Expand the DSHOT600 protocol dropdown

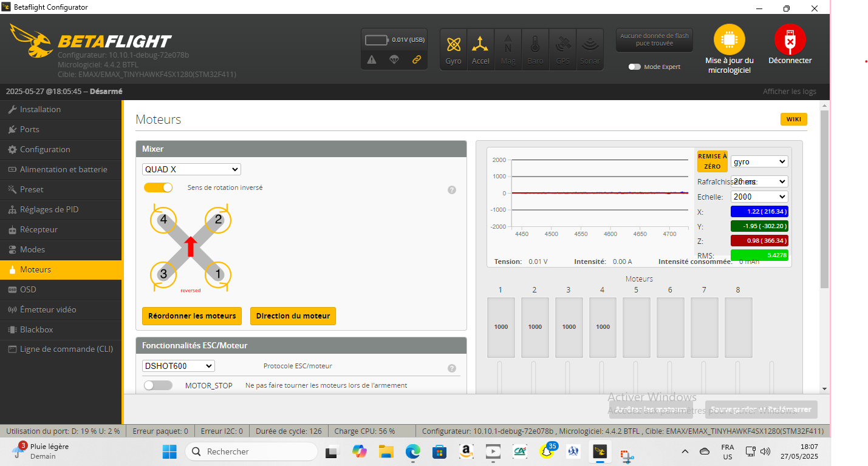pos(179,366)
